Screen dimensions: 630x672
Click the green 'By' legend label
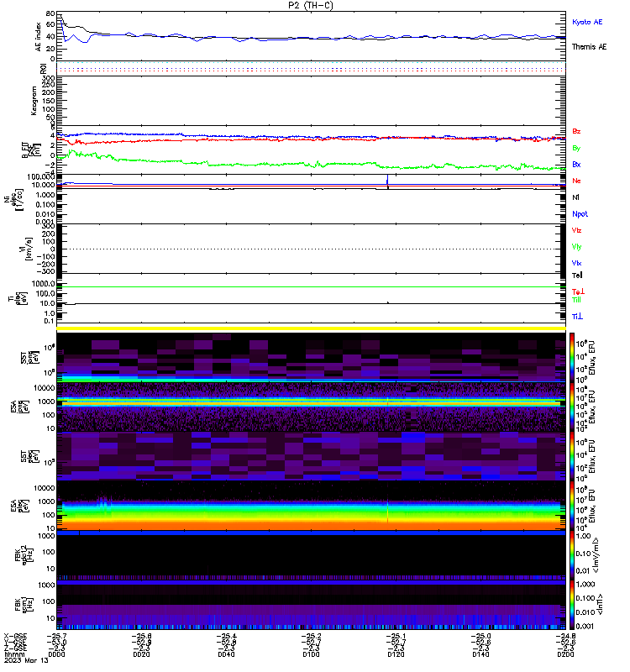click(x=576, y=149)
